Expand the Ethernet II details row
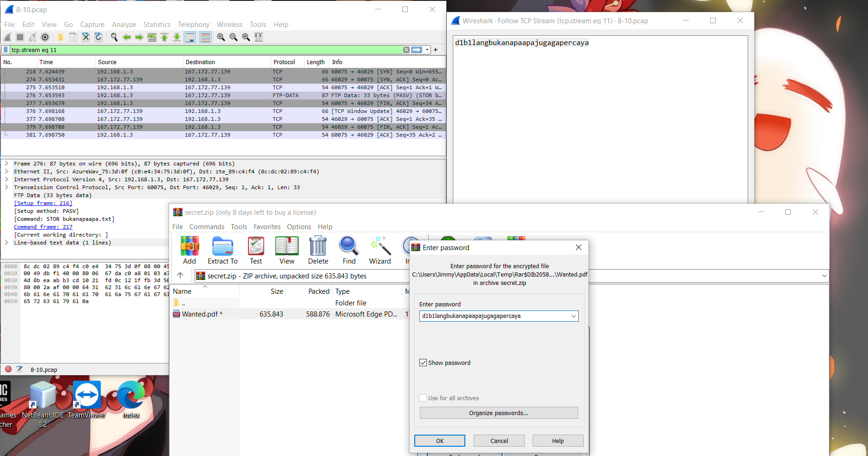 7,172
